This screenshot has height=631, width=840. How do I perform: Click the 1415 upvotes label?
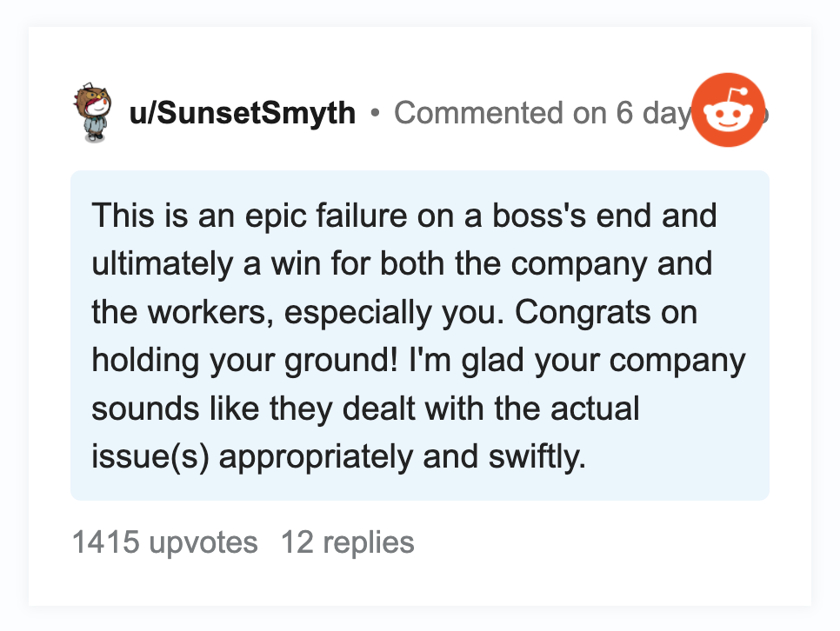pos(165,542)
